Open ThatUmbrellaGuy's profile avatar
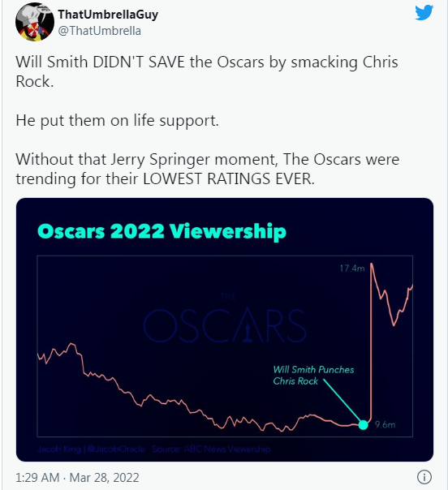Viewport: 448px width, 490px height. pos(35,22)
